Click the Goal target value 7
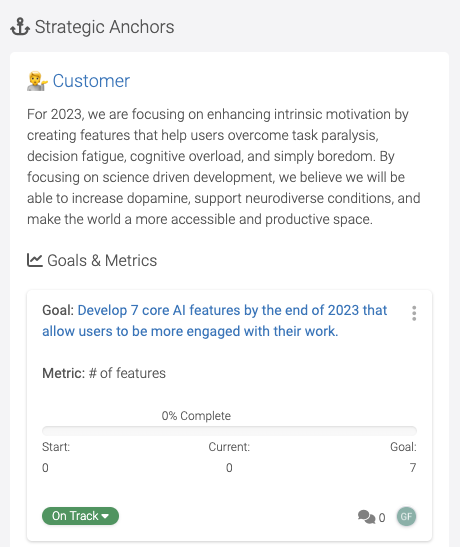 [x=413, y=467]
